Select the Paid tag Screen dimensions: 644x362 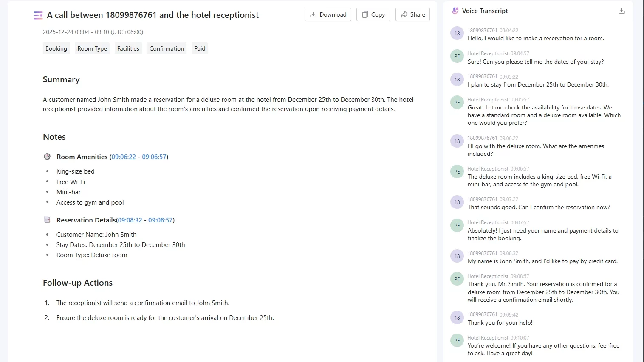pos(200,48)
